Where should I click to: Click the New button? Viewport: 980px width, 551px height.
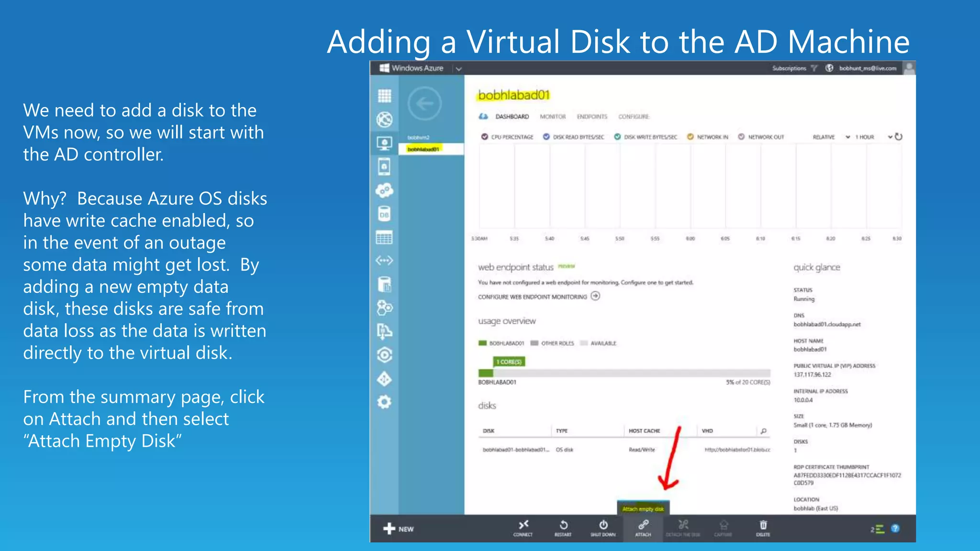point(398,529)
